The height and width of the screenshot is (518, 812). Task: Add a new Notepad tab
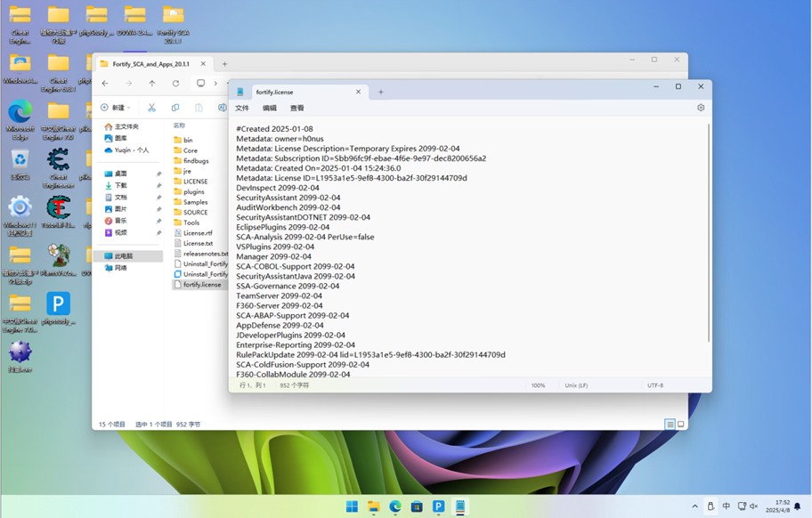click(x=381, y=92)
